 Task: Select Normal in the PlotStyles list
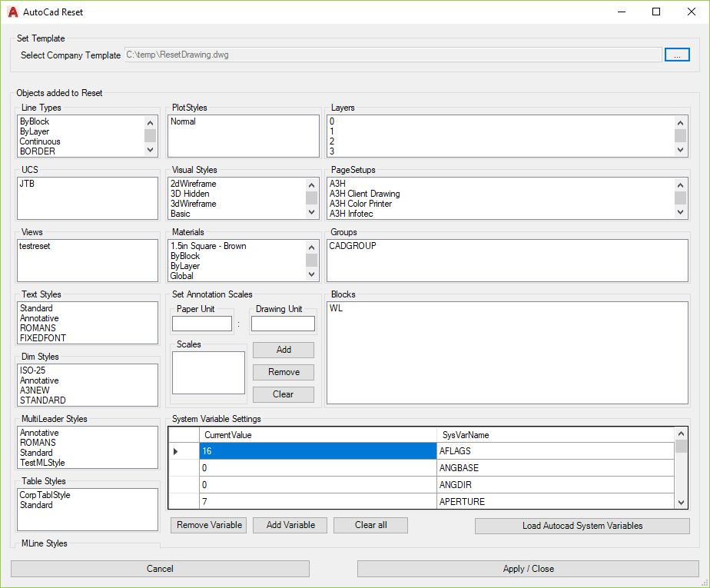[x=183, y=121]
